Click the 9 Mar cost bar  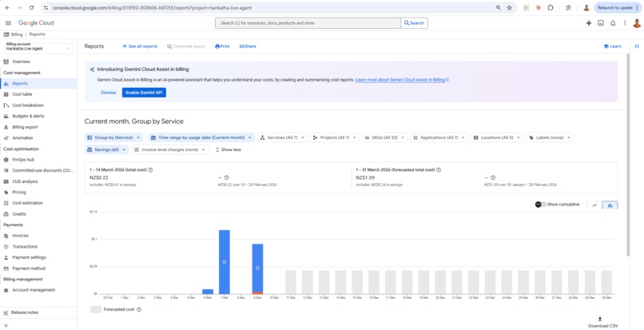click(x=257, y=268)
